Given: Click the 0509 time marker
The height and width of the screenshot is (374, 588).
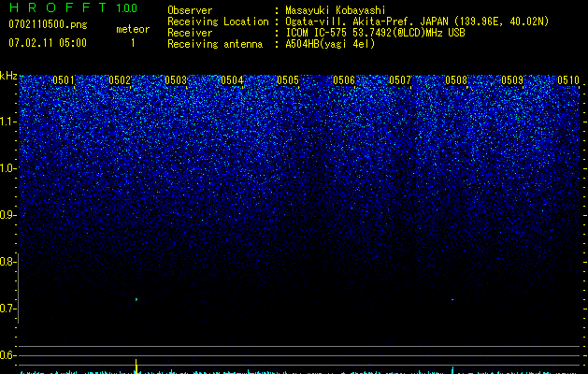Looking at the screenshot, I should pos(512,80).
